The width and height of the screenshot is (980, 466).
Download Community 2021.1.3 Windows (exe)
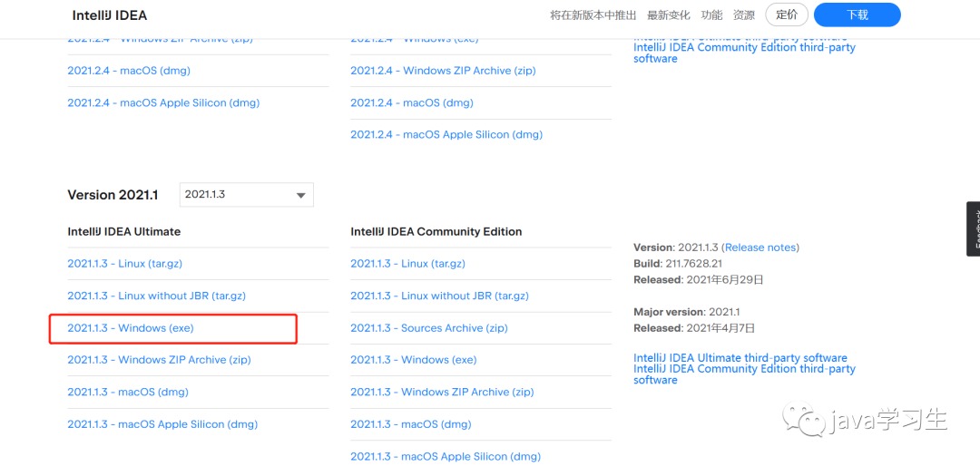tap(414, 360)
